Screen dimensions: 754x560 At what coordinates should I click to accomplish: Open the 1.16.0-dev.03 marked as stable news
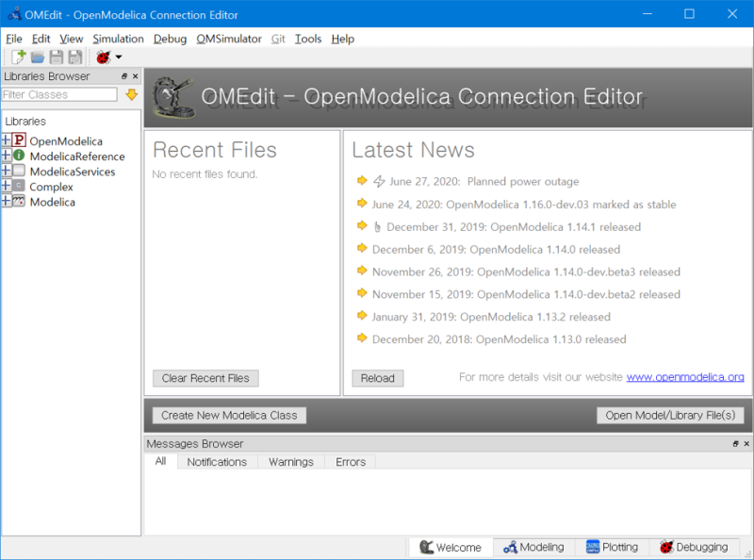coord(524,205)
